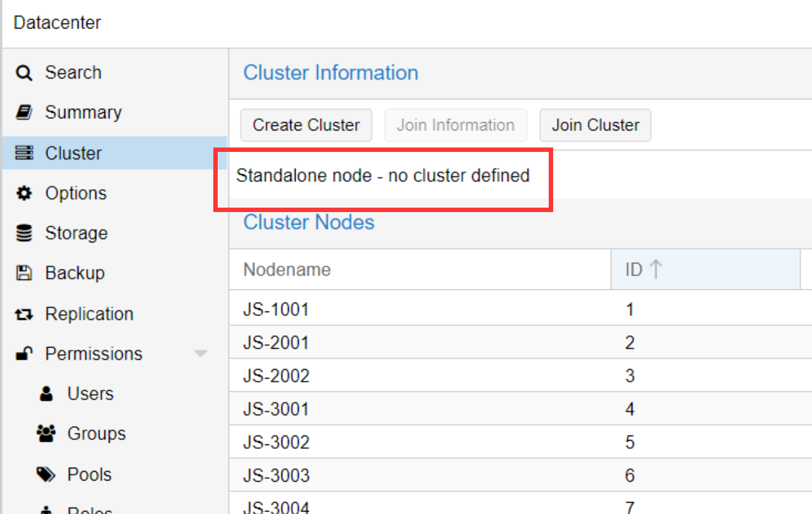The image size is (812, 514).
Task: Open the Storage menu item
Action: pyautogui.click(x=76, y=234)
